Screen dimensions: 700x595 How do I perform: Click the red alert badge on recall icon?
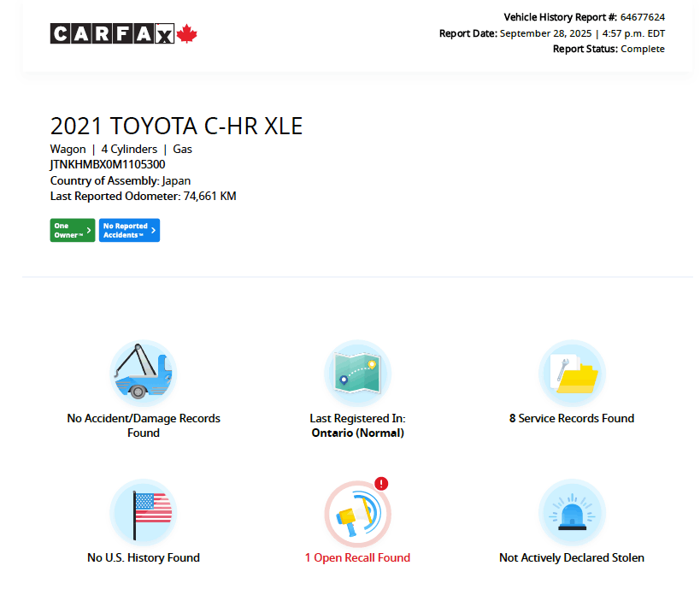point(381,484)
